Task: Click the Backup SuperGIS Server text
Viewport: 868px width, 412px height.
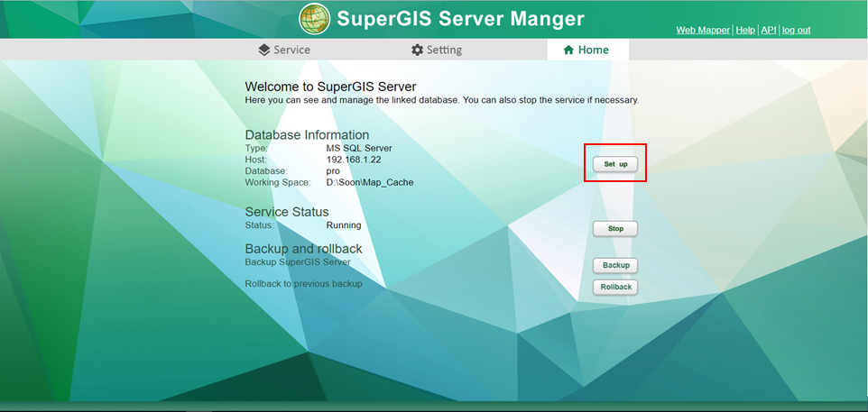Action: [x=298, y=261]
